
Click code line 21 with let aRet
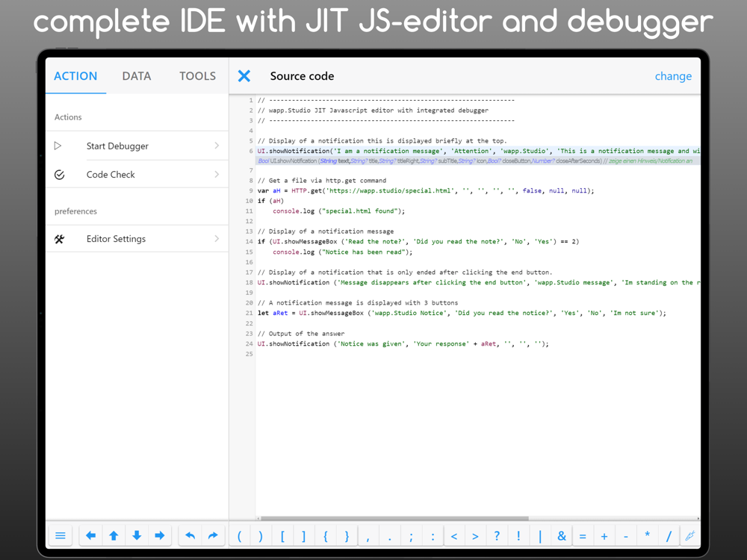(x=462, y=313)
